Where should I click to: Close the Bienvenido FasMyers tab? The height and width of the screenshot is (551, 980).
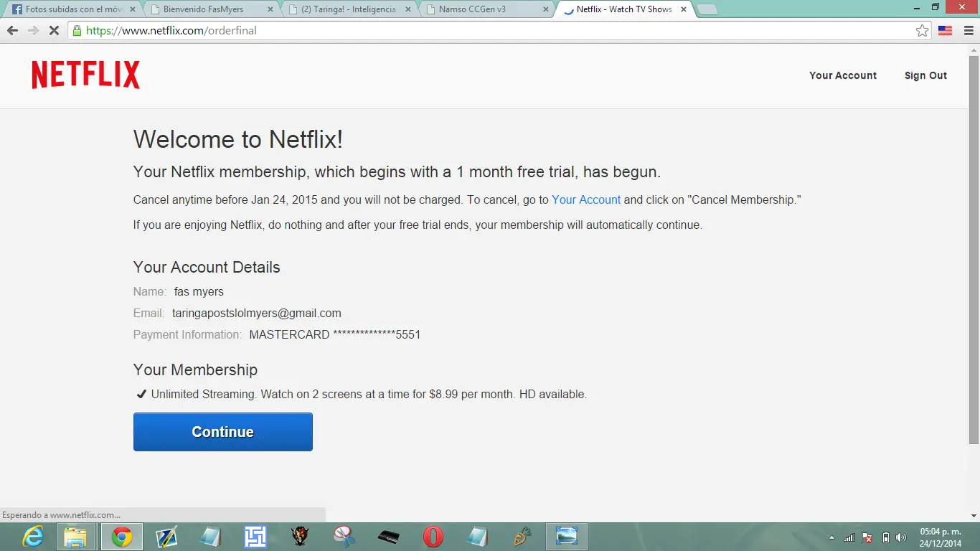270,9
